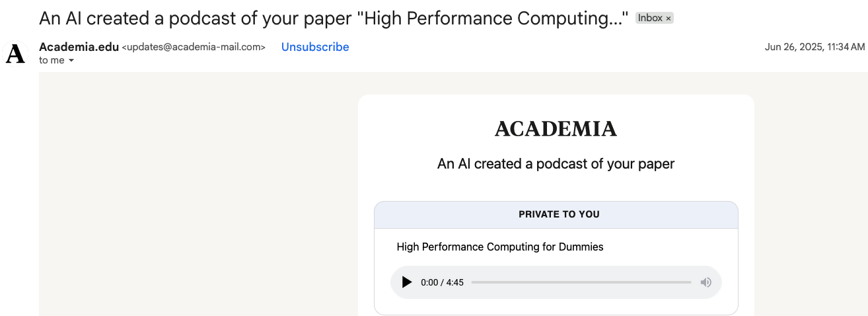This screenshot has height=316, width=868.
Task: Click the 0:00 / 4:45 time display
Action: pyautogui.click(x=442, y=282)
